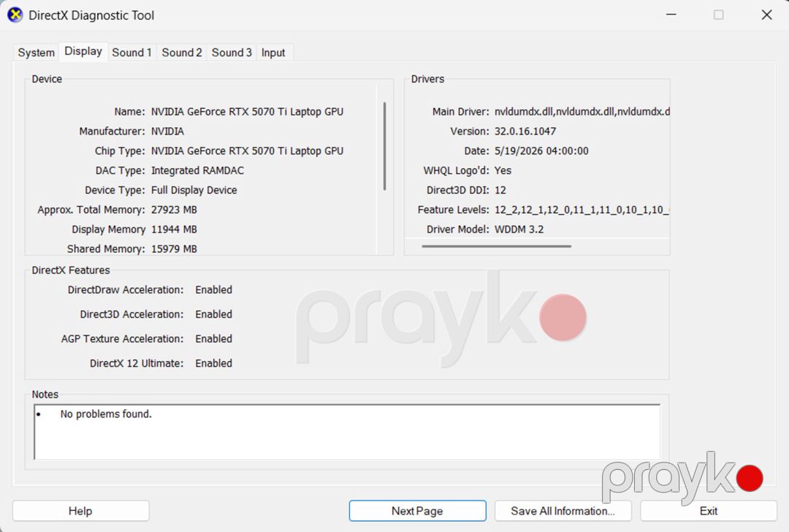Click the Next Page button
789x532 pixels.
coord(417,511)
